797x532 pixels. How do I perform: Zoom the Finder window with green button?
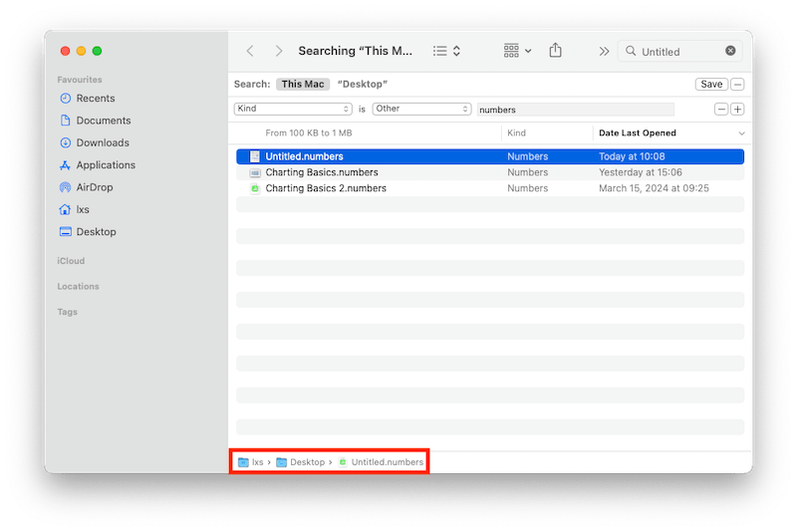point(97,51)
